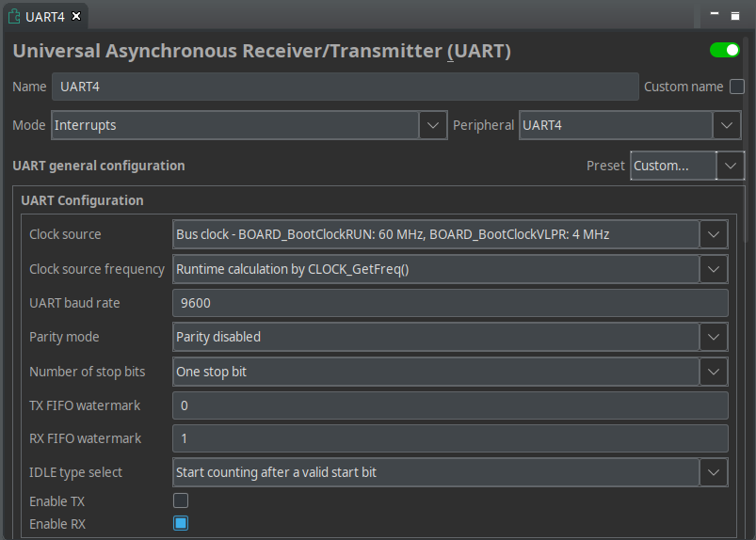Toggle the UART component enable switch
The image size is (756, 540).
pyautogui.click(x=725, y=50)
